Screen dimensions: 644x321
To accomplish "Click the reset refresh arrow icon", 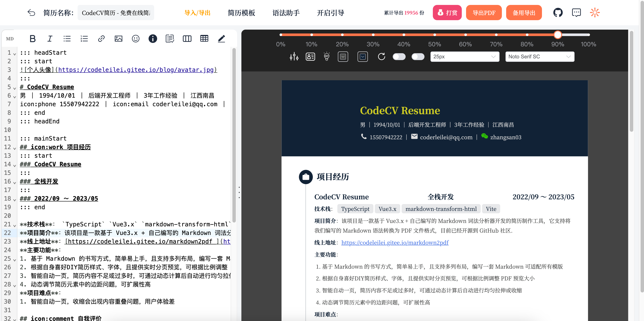I will coord(381,57).
